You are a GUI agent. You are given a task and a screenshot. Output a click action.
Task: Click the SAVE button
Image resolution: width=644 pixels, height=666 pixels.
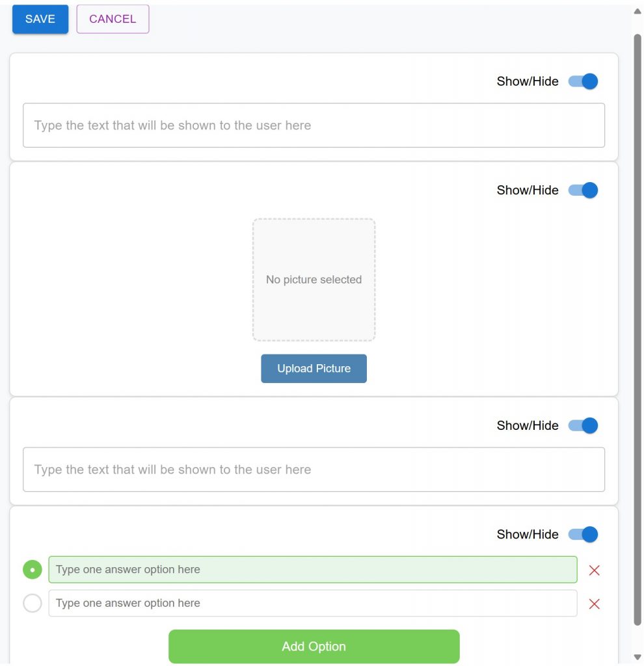tap(40, 19)
